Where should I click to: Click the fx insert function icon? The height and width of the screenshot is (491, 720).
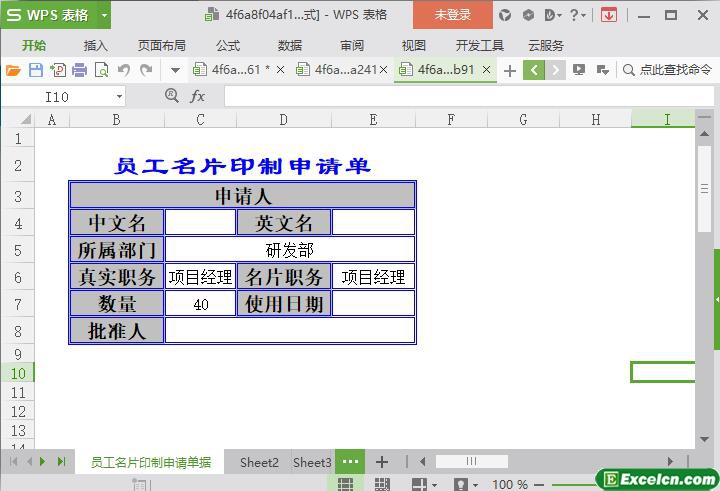[x=198, y=96]
